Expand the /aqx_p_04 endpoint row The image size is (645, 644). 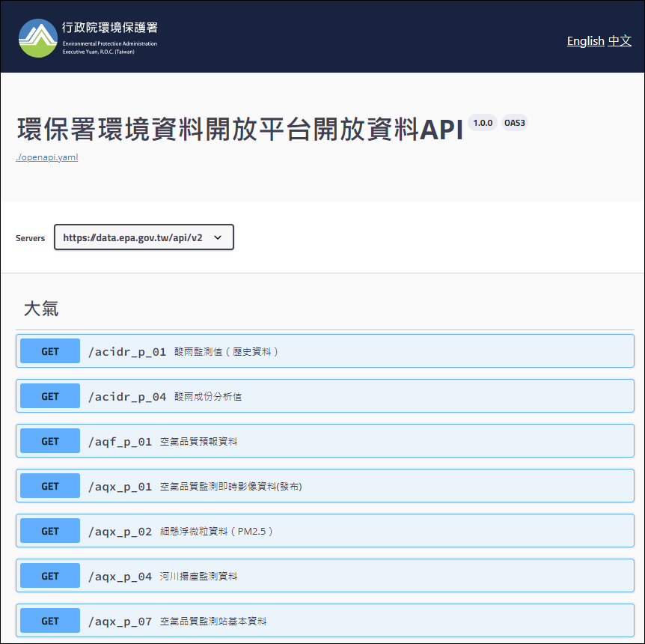(325, 576)
